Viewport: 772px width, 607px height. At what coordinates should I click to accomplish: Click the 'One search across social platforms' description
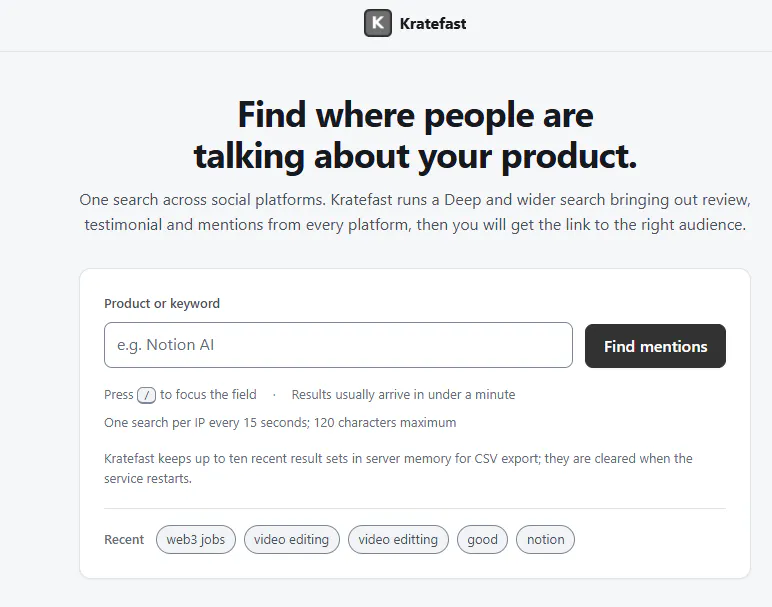[415, 212]
